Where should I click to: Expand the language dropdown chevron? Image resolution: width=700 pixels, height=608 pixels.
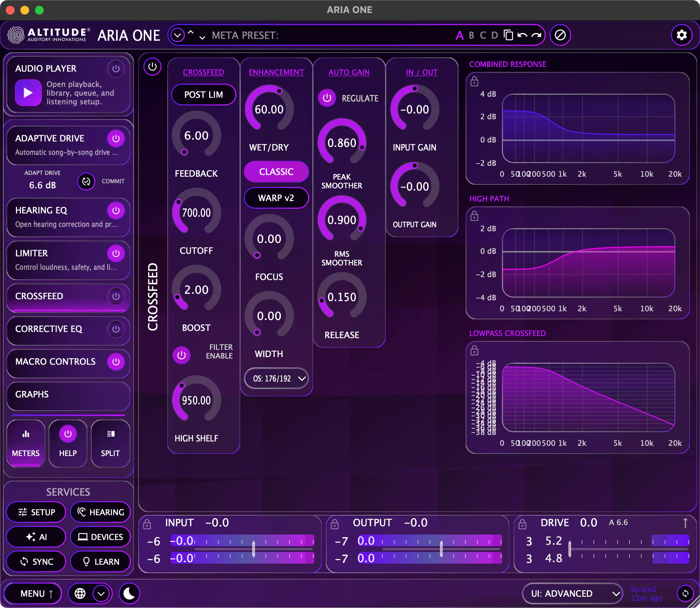pyautogui.click(x=101, y=593)
